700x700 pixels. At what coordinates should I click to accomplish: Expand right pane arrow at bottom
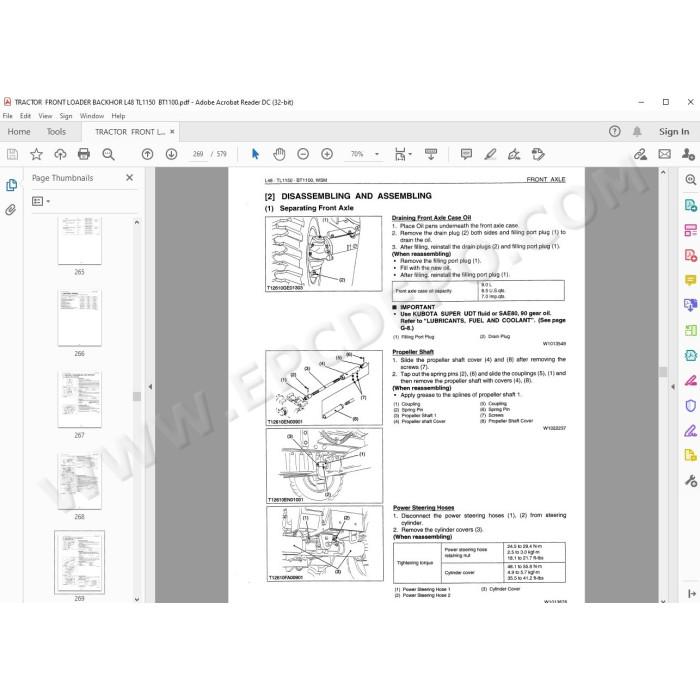tap(692, 593)
